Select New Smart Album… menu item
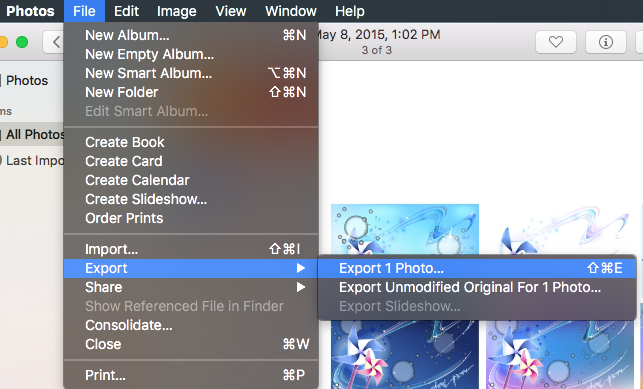This screenshot has height=389, width=643. pos(191,73)
